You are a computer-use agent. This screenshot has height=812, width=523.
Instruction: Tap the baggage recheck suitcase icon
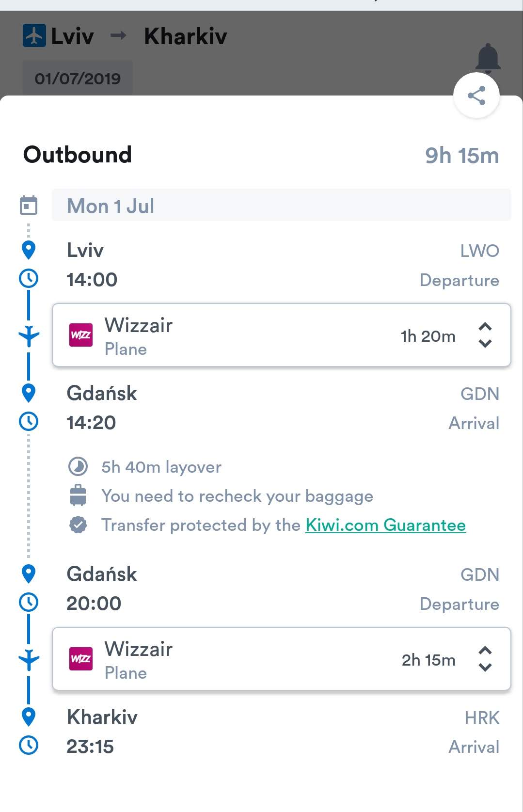78,495
